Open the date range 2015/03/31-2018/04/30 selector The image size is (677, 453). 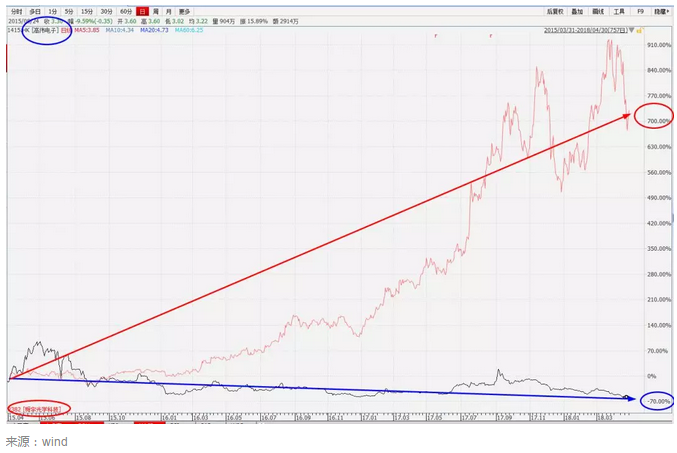click(x=586, y=31)
